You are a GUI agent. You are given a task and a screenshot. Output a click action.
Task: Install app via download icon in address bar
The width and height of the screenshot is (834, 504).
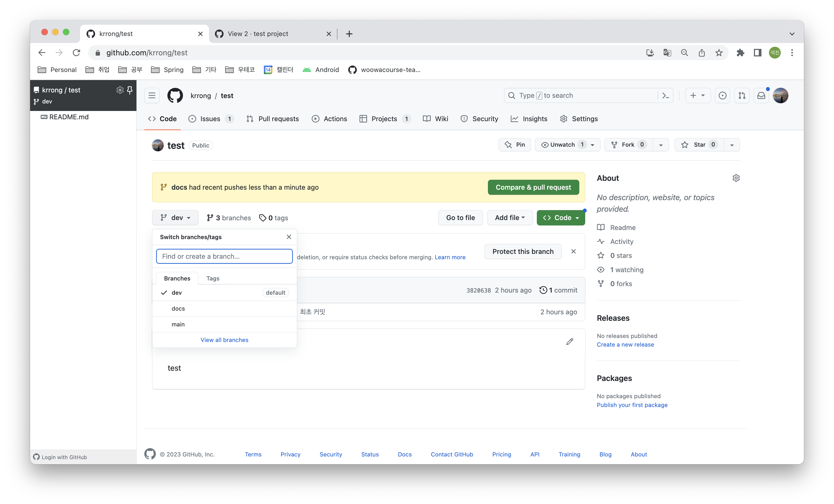(650, 53)
